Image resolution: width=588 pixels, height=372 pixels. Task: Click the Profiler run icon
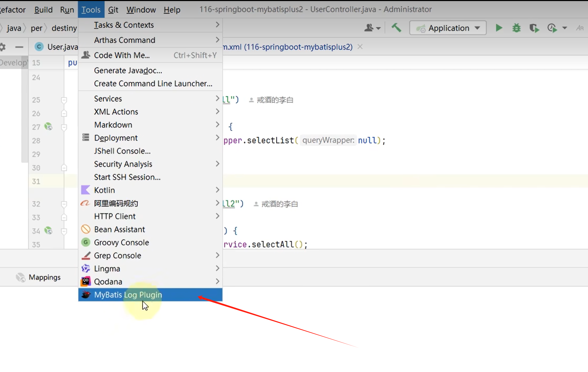click(x=552, y=28)
